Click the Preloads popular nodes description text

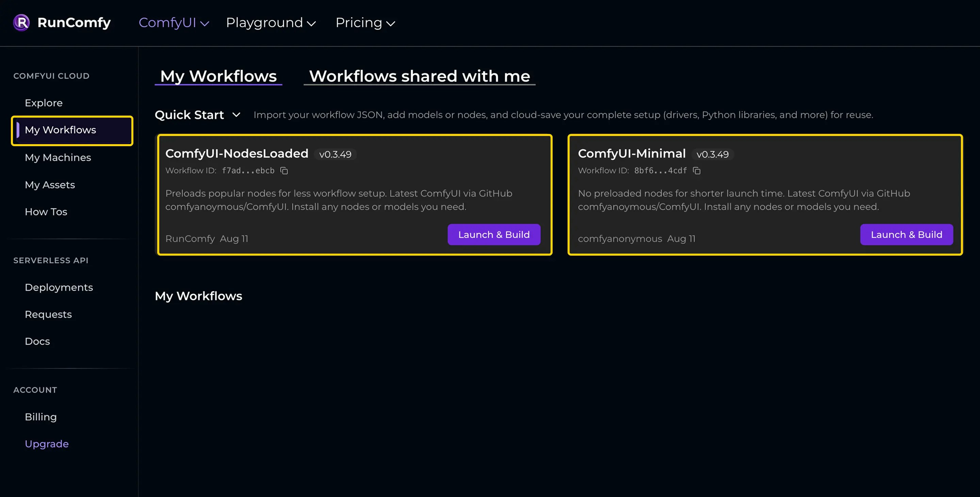(339, 200)
